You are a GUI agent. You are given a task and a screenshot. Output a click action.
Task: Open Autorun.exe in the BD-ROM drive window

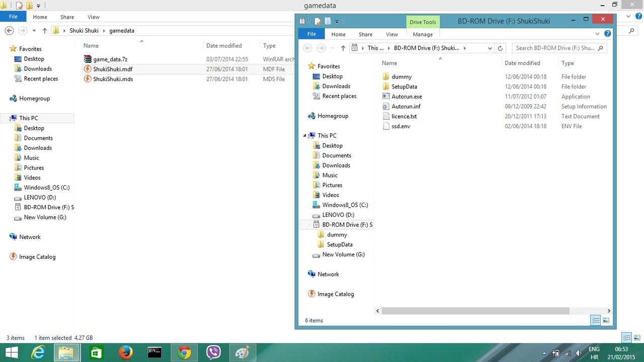(x=407, y=97)
